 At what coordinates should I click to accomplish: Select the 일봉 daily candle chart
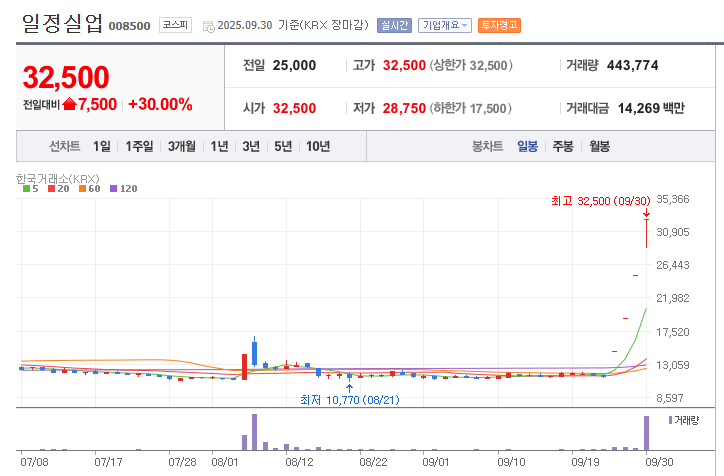click(x=527, y=146)
